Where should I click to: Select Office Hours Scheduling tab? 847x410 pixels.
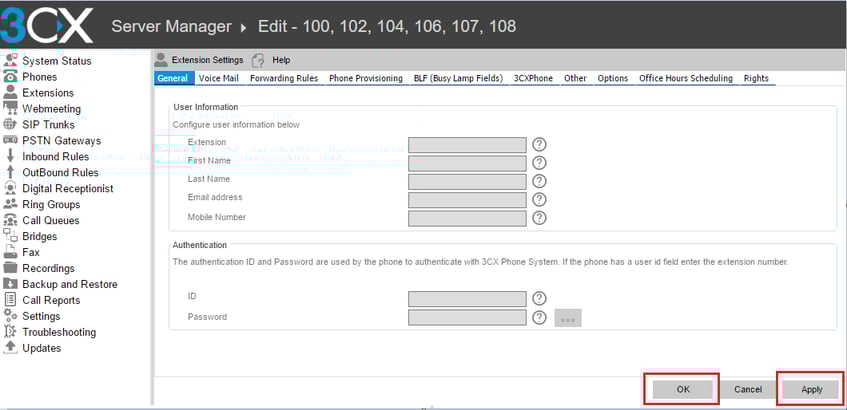point(685,78)
